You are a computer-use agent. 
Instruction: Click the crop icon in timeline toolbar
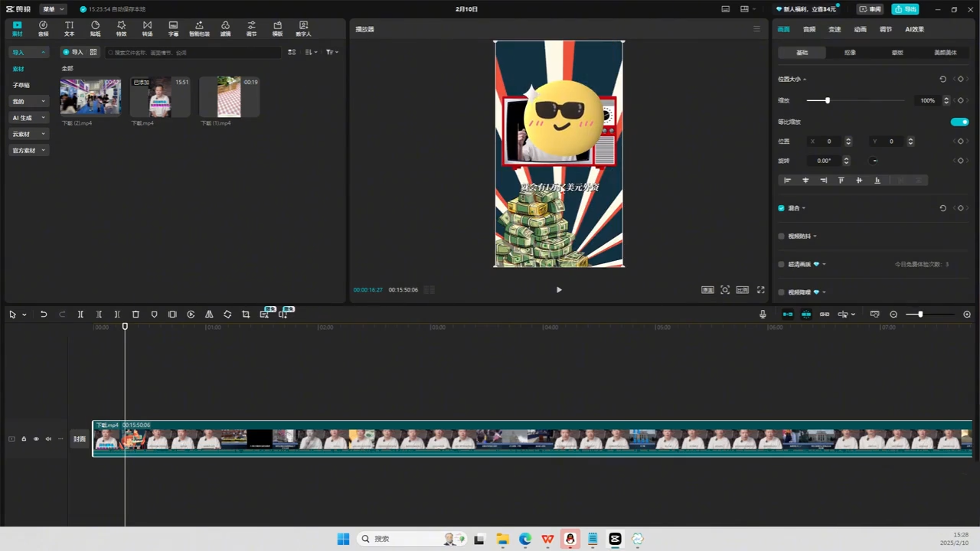click(x=246, y=315)
